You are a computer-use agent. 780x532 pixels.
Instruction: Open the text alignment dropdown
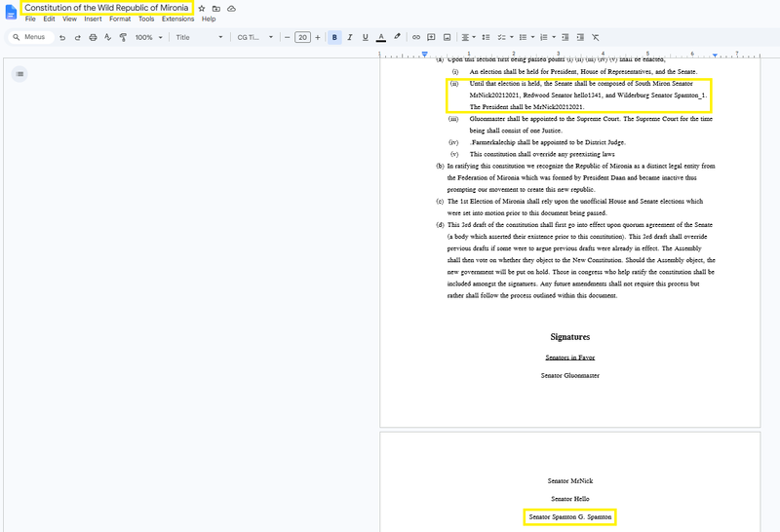pyautogui.click(x=468, y=37)
